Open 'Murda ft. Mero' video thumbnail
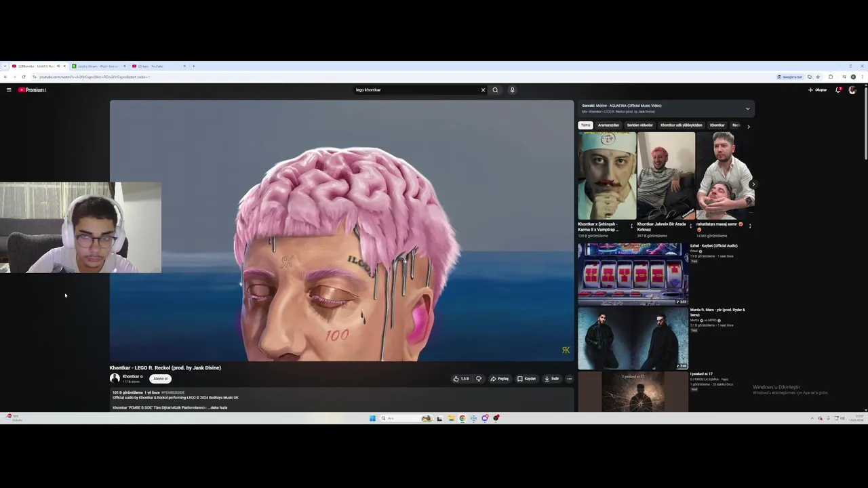868x488 pixels. pos(633,339)
